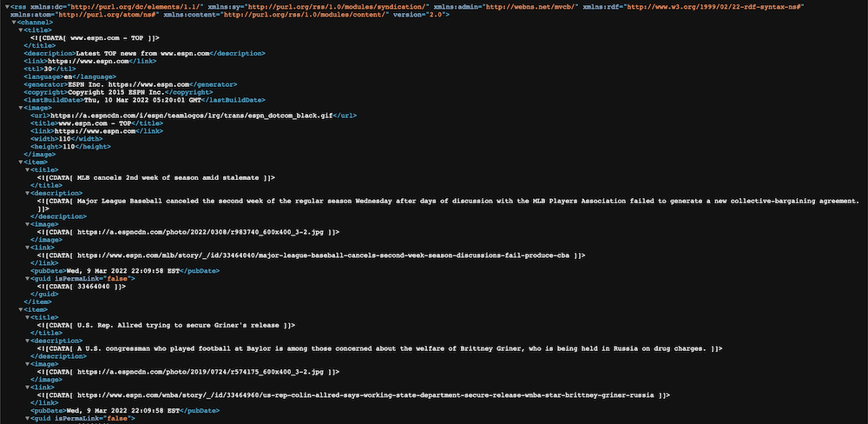Screen dimensions: 868x424
Task: Collapse the second item node
Action: coord(21,309)
